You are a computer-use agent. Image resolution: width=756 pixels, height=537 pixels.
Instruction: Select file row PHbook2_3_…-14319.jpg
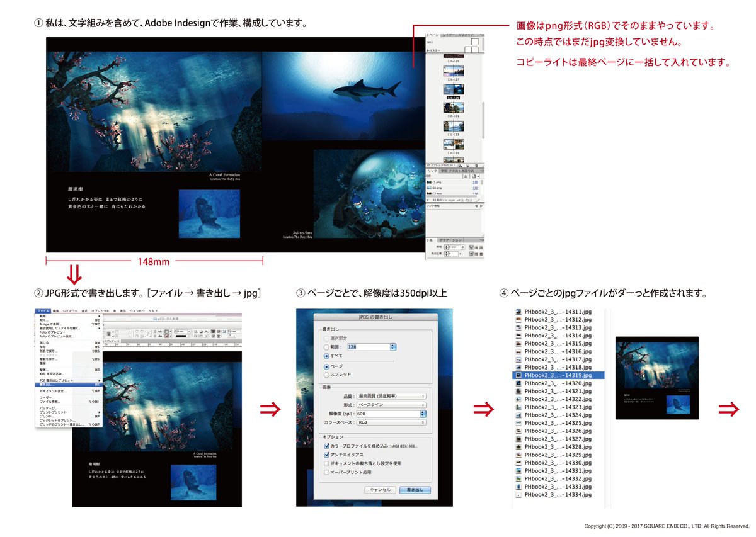[559, 375]
